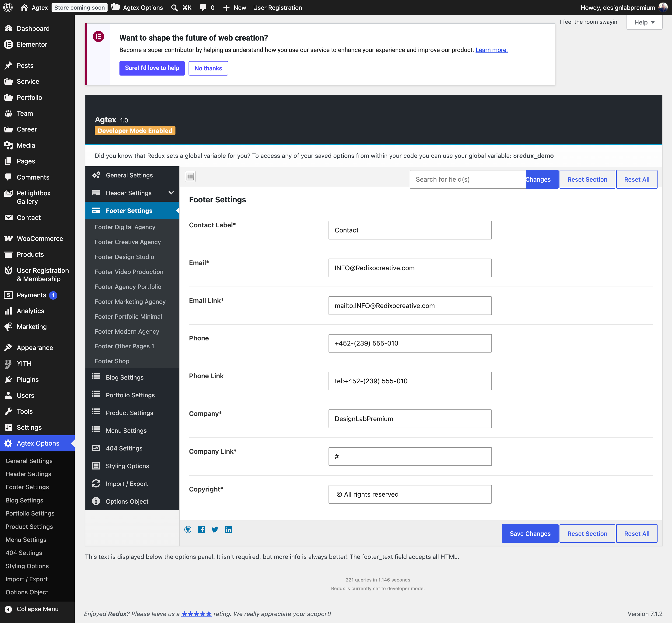Screen dimensions: 672x623
Task: Click Sure! I'd love to help
Action: pyautogui.click(x=152, y=68)
